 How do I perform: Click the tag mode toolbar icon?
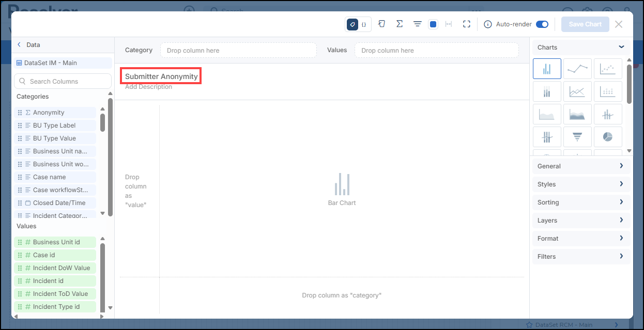(352, 24)
